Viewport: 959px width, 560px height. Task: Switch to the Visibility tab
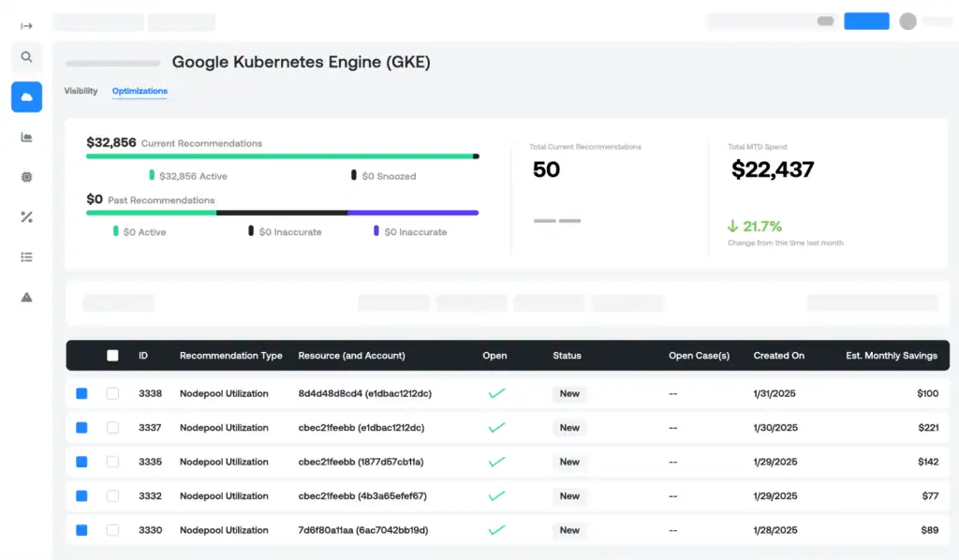click(x=81, y=91)
